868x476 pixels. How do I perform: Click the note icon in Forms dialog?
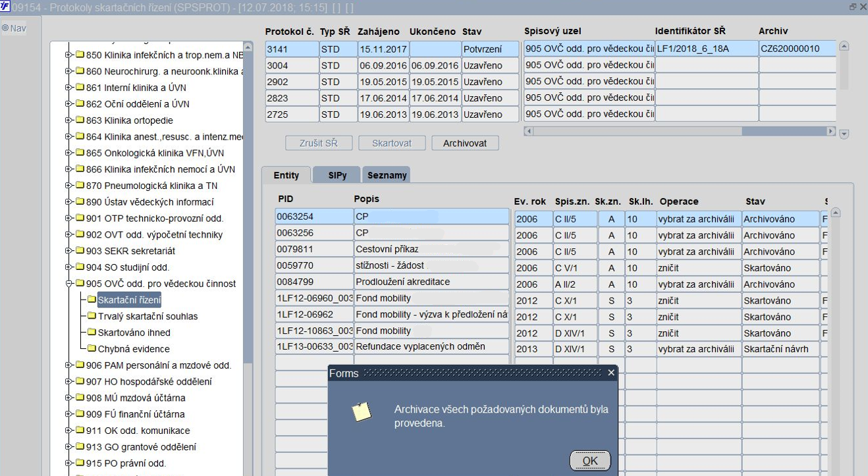361,412
